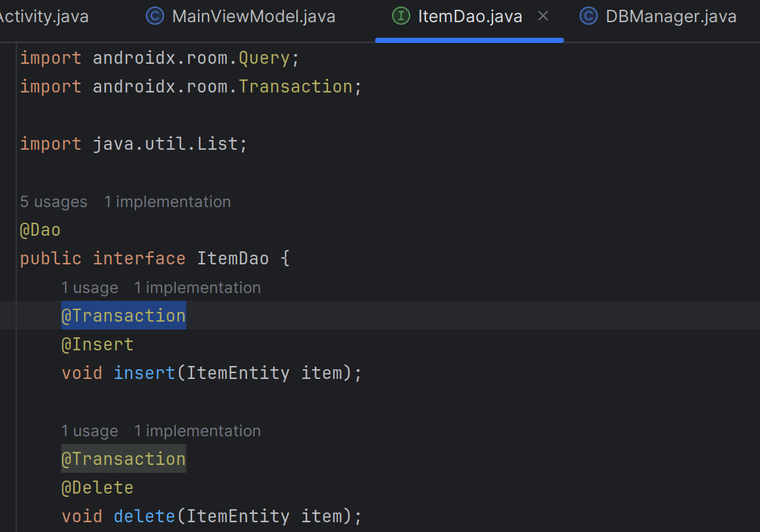Click the @Transaction annotation above @Delete
This screenshot has height=532, width=760.
[x=124, y=459]
